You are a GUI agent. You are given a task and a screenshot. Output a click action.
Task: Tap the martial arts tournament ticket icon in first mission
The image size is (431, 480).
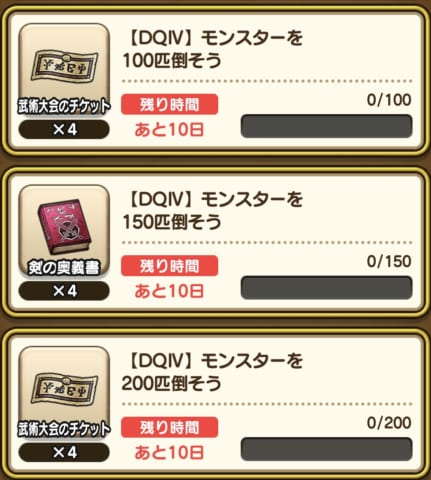[x=64, y=66]
